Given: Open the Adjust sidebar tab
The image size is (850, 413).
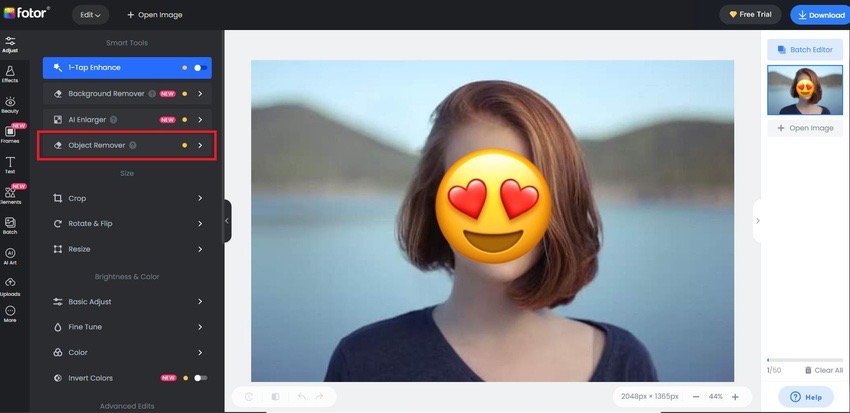Looking at the screenshot, I should tap(10, 44).
